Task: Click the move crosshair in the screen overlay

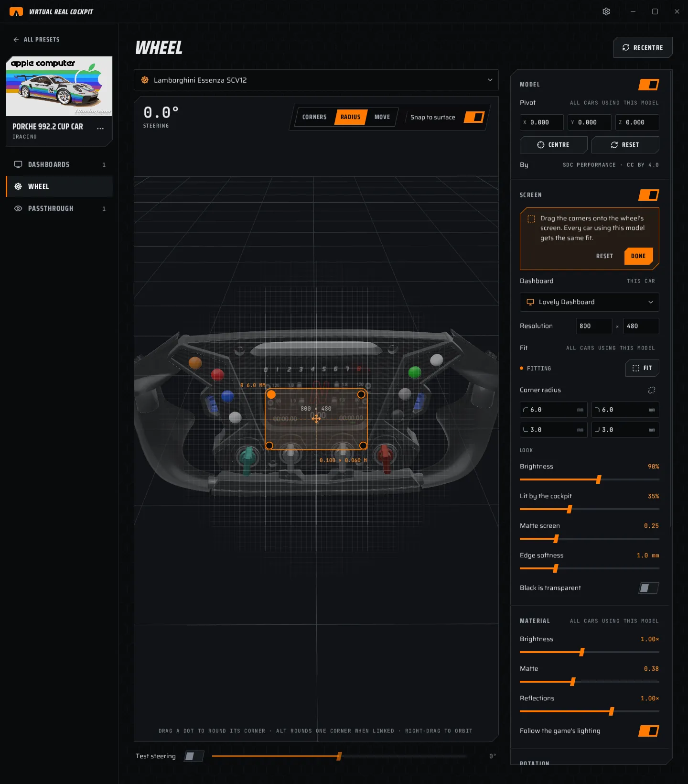Action: pos(316,419)
